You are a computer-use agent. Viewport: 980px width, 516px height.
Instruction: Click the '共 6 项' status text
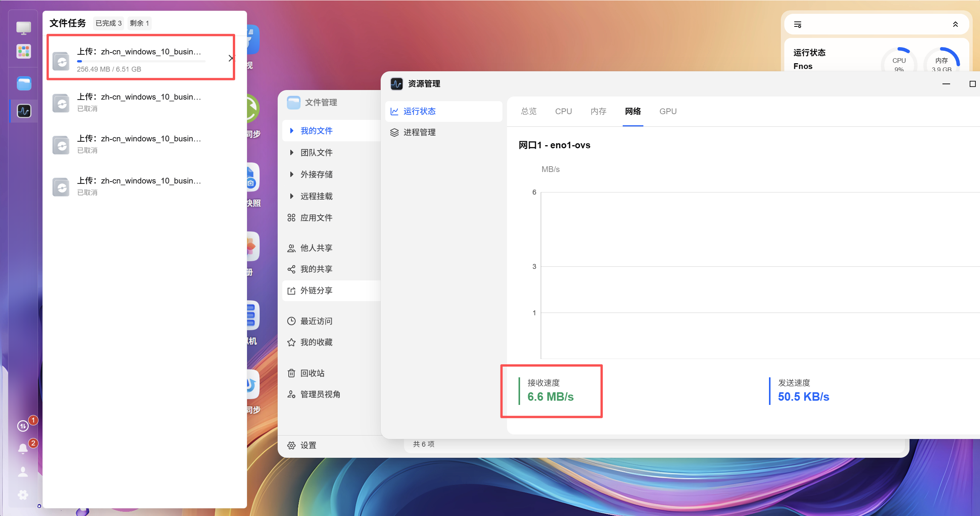click(x=424, y=444)
